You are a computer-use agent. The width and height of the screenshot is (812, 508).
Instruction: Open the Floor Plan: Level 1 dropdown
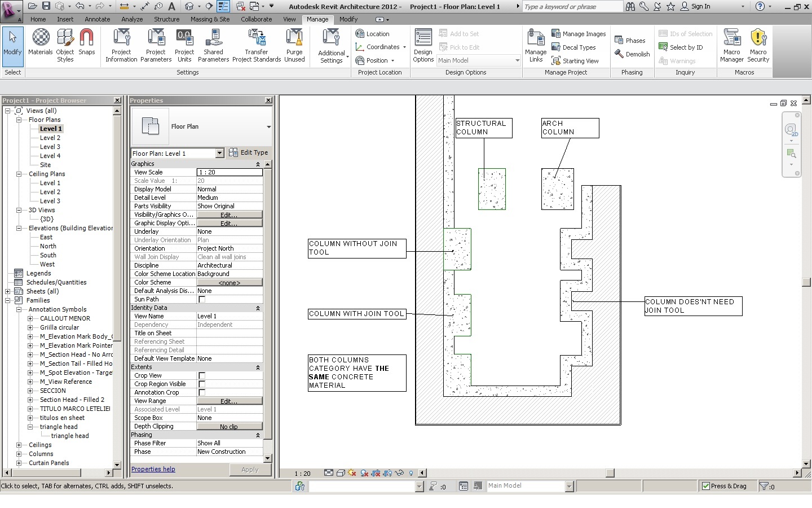219,154
